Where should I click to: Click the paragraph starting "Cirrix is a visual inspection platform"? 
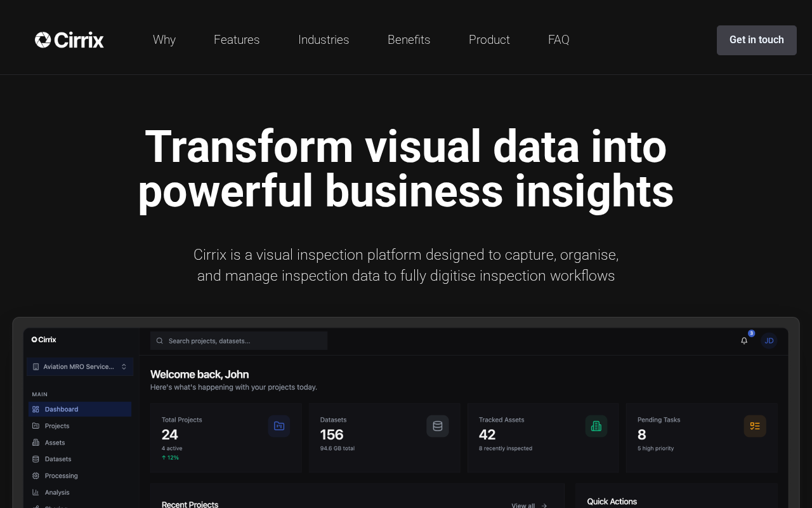tap(406, 265)
